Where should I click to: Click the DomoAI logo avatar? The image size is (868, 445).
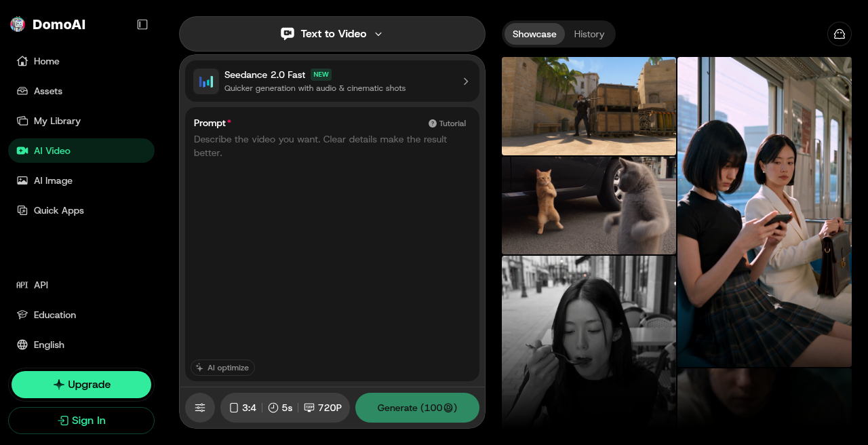17,24
